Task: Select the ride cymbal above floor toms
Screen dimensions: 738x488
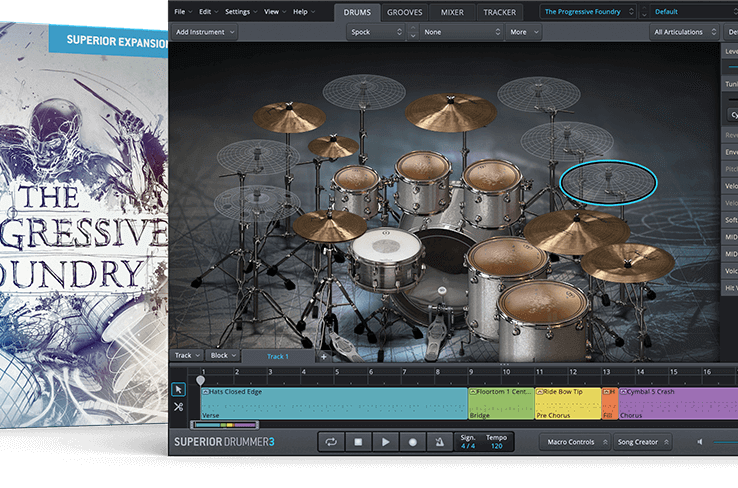Action: (x=576, y=231)
